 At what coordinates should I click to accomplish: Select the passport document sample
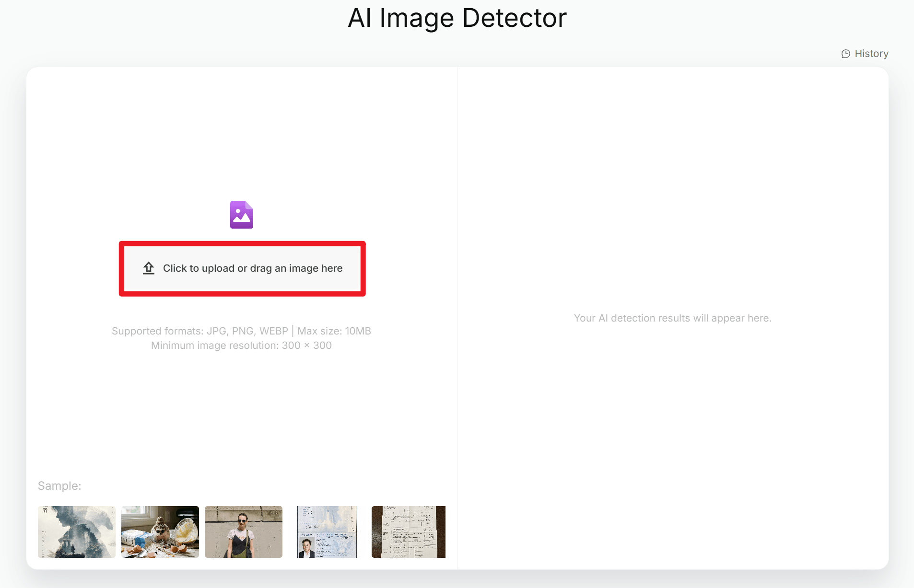(x=327, y=532)
